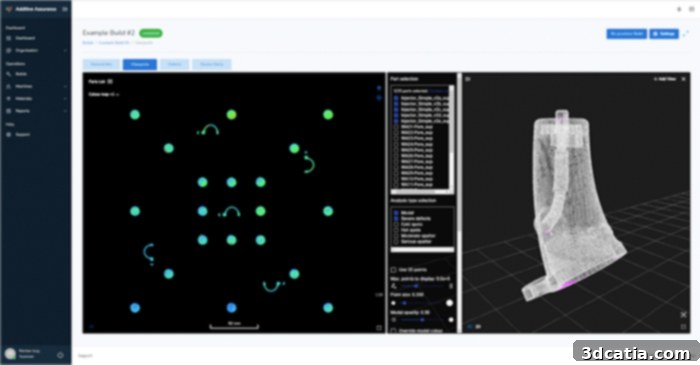Image resolution: width=700 pixels, height=365 pixels.
Task: Select the highlighted active blue tab
Action: click(140, 64)
